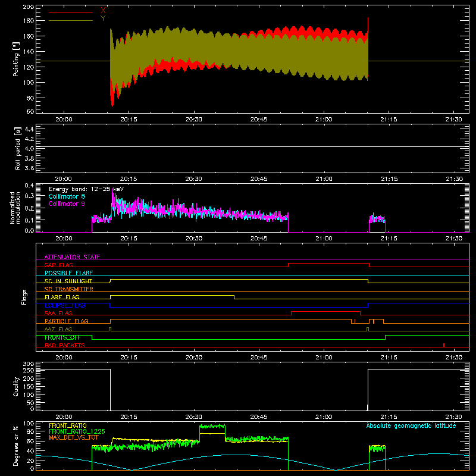
Task: Click the 40 tick on the Degrees axis
Action: coord(30,451)
